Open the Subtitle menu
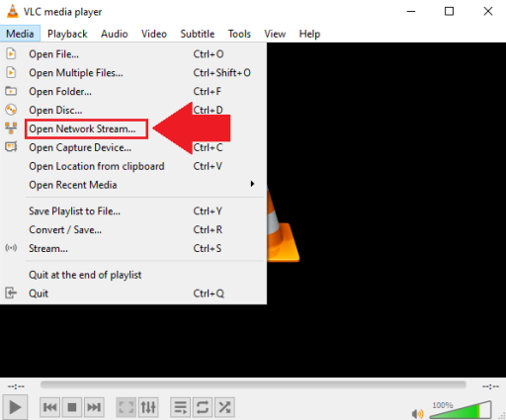This screenshot has height=420, width=506. tap(198, 34)
